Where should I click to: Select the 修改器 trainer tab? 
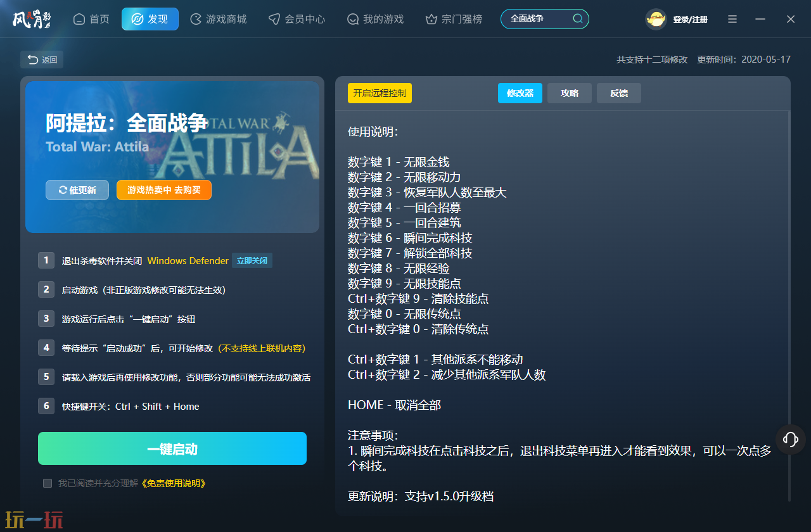pyautogui.click(x=520, y=93)
